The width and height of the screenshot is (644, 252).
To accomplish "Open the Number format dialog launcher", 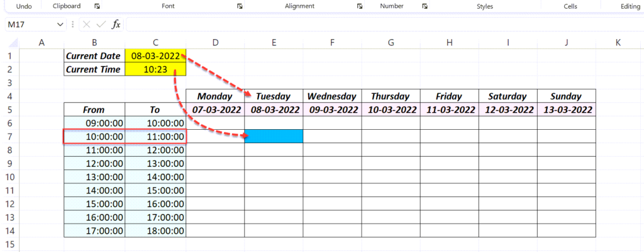I will pos(425,6).
